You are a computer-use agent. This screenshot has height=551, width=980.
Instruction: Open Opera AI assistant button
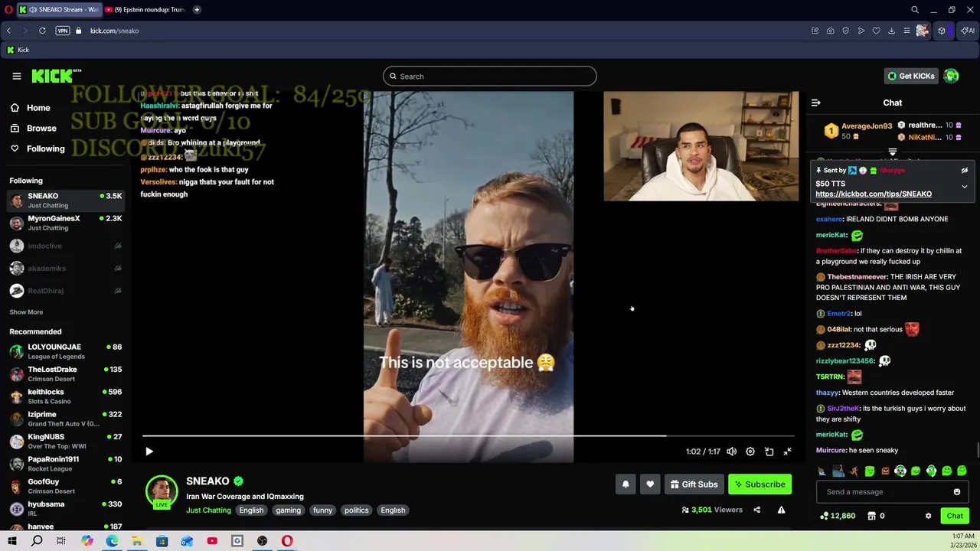click(969, 31)
